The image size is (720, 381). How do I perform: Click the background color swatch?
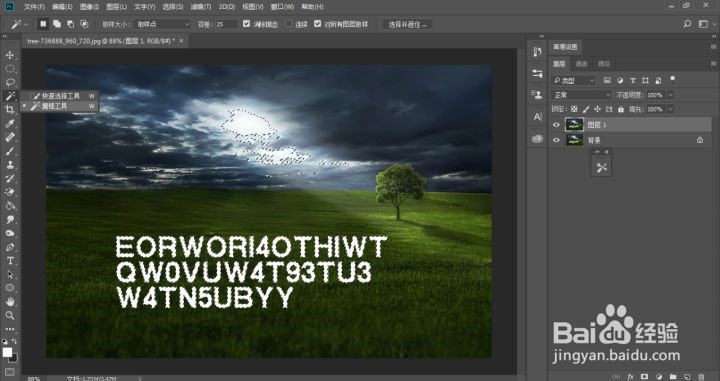tap(14, 358)
